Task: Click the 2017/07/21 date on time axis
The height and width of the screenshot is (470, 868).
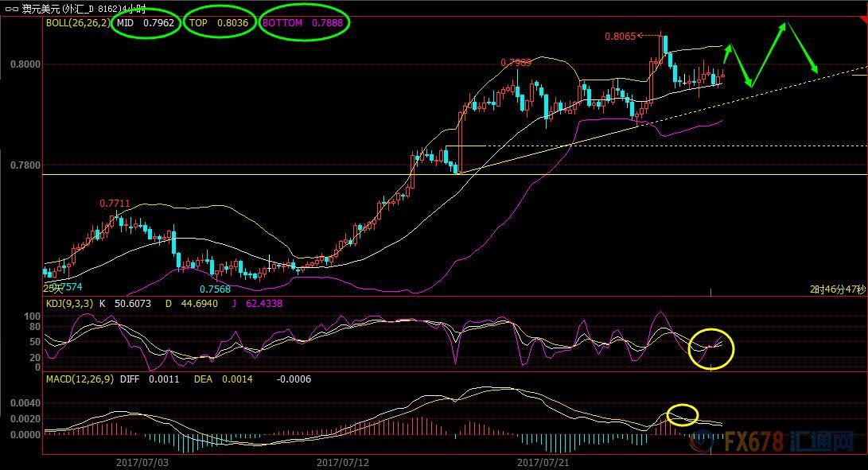Action: pyautogui.click(x=543, y=461)
